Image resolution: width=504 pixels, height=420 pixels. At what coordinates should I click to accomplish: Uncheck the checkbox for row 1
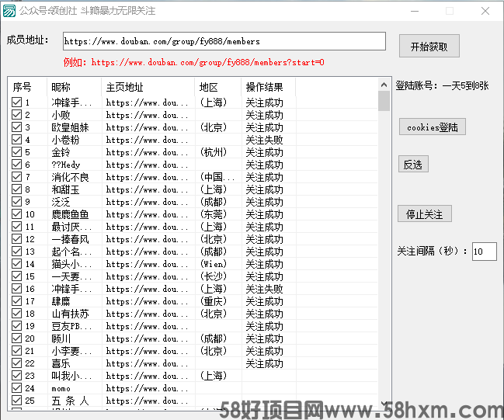point(17,102)
